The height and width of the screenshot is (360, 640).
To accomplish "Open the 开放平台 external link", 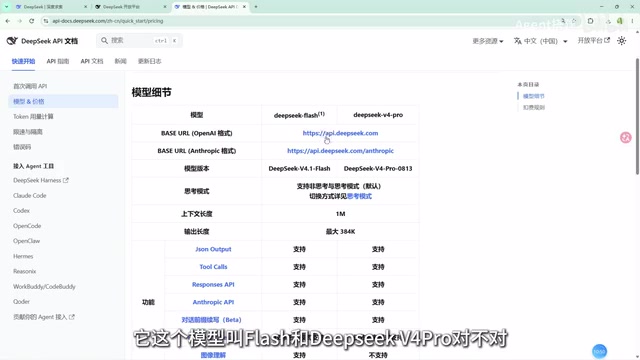I will (593, 40).
